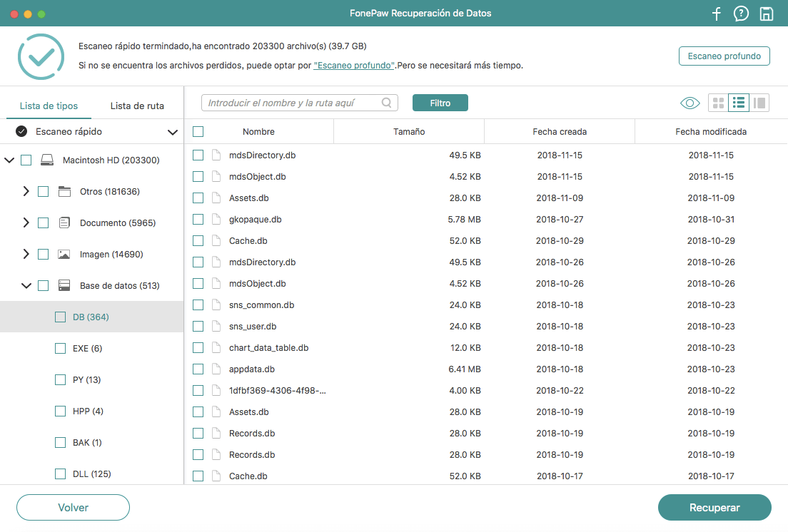Click the Filtro button

point(440,103)
